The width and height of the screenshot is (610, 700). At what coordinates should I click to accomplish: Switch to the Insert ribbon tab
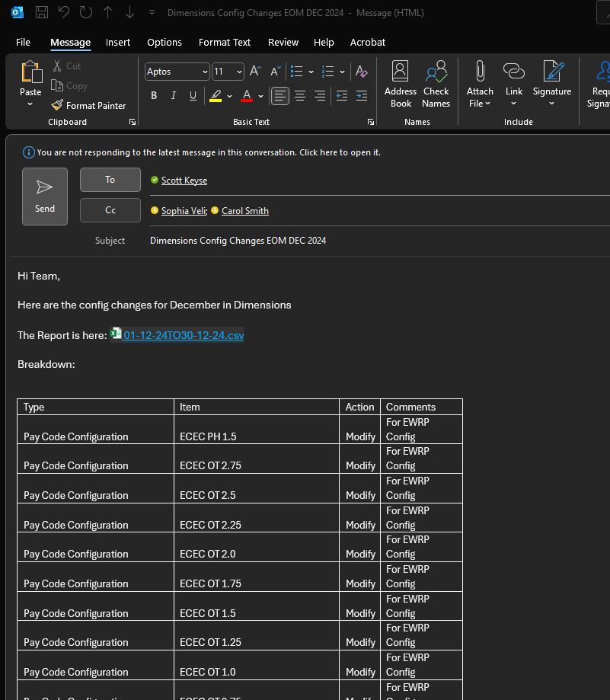(118, 43)
